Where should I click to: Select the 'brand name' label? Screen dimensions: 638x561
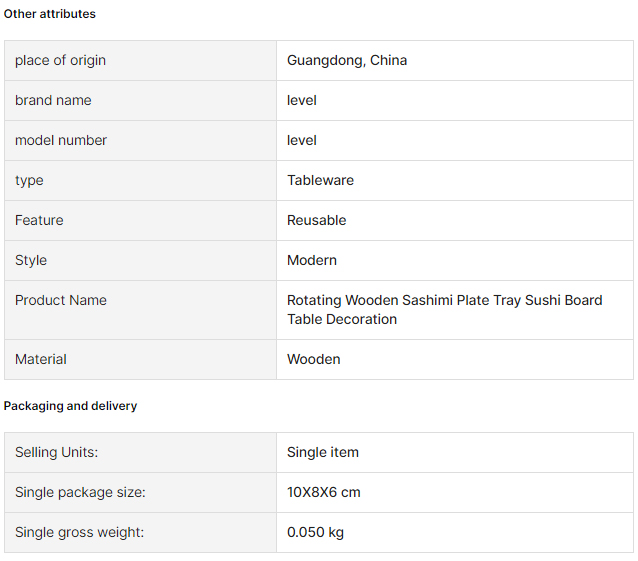pyautogui.click(x=53, y=100)
